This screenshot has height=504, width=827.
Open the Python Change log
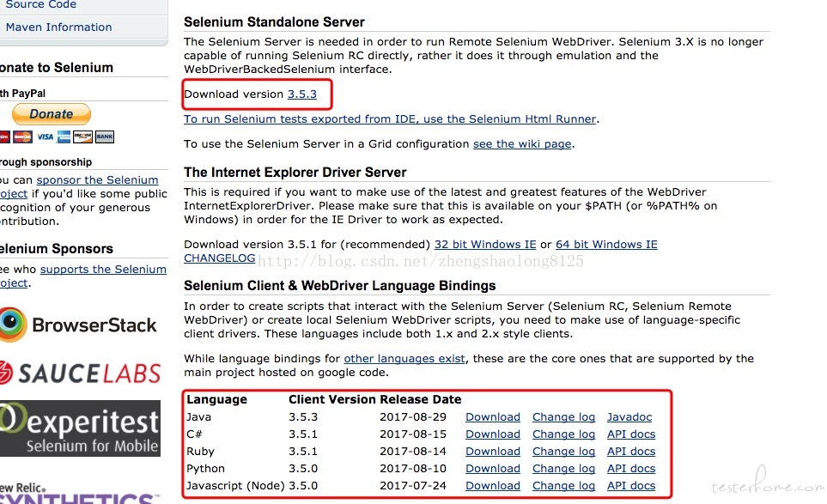pyautogui.click(x=563, y=468)
